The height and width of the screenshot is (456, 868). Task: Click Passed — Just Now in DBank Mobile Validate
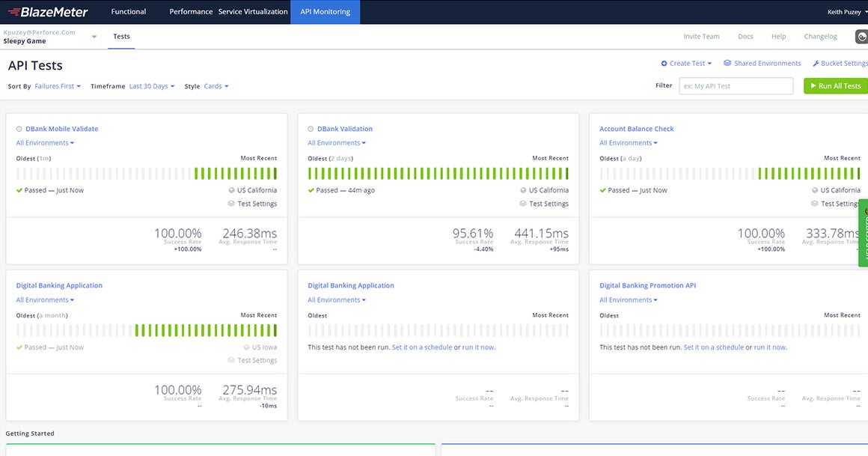click(50, 190)
